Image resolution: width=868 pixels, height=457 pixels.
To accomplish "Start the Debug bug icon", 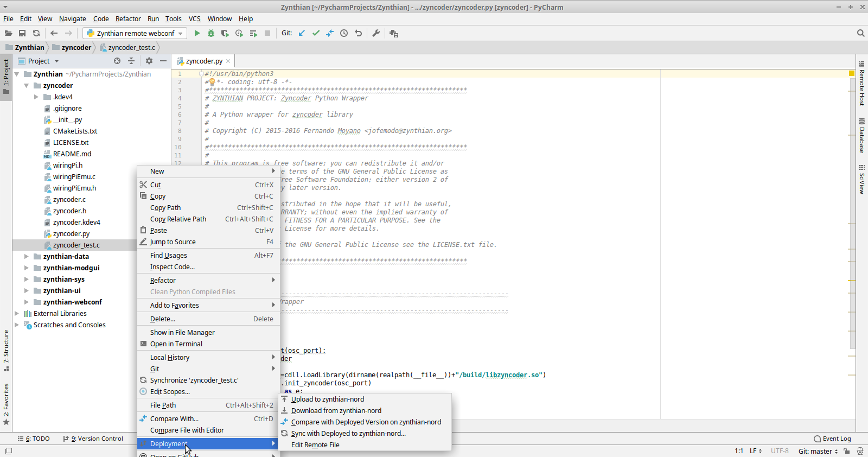I will click(211, 33).
